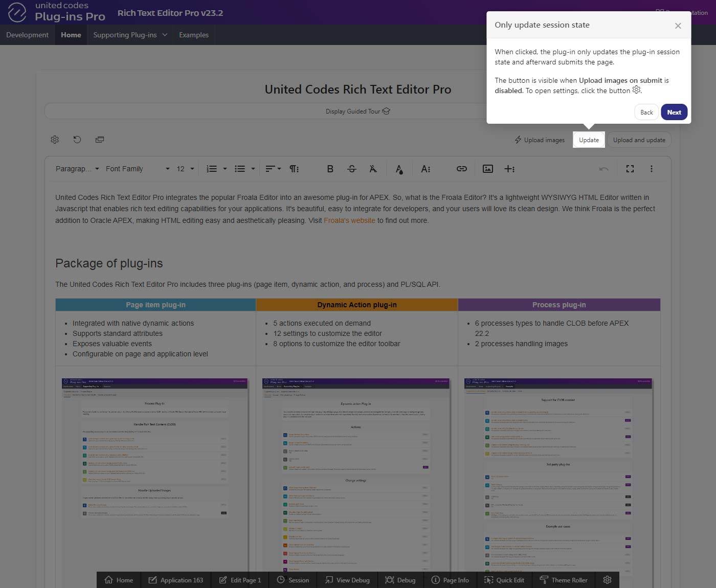The image size is (716, 588).
Task: Click the undo icon
Action: [x=603, y=169]
